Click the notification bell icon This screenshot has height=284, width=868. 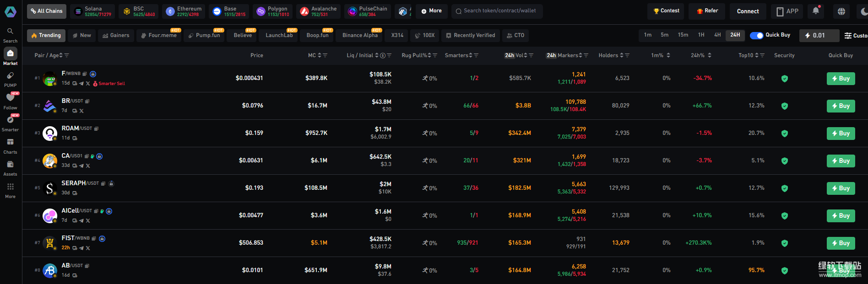pos(815,11)
